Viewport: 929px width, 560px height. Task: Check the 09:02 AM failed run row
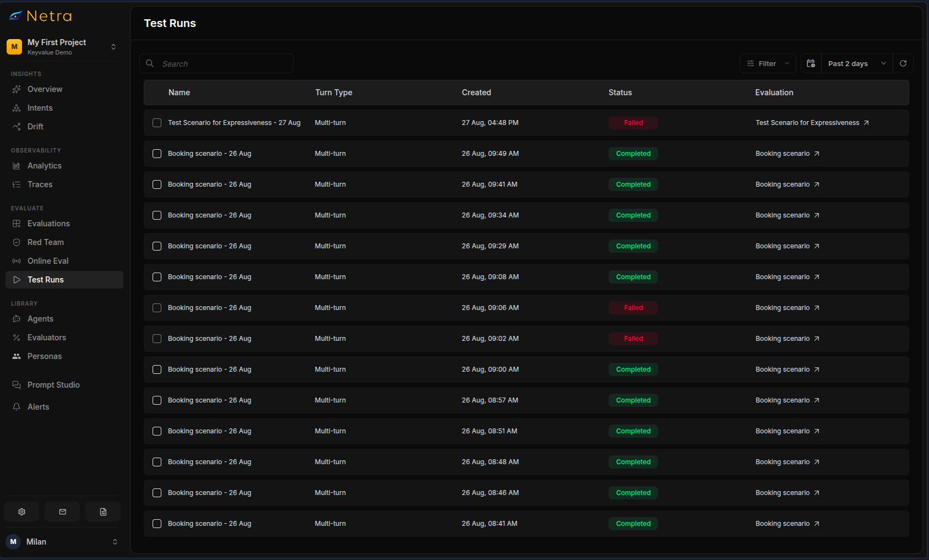pos(157,339)
